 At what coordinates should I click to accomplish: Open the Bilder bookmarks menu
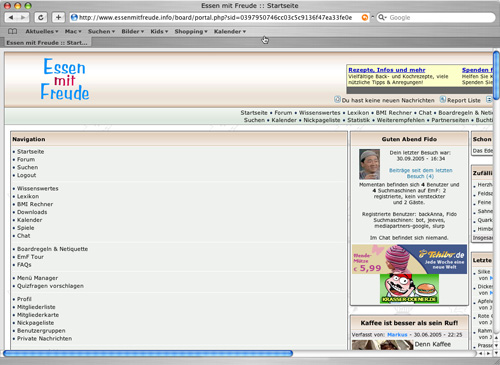132,31
